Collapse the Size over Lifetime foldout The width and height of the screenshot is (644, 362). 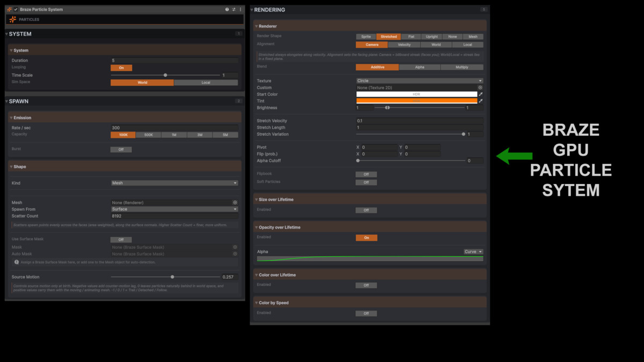pyautogui.click(x=370, y=200)
